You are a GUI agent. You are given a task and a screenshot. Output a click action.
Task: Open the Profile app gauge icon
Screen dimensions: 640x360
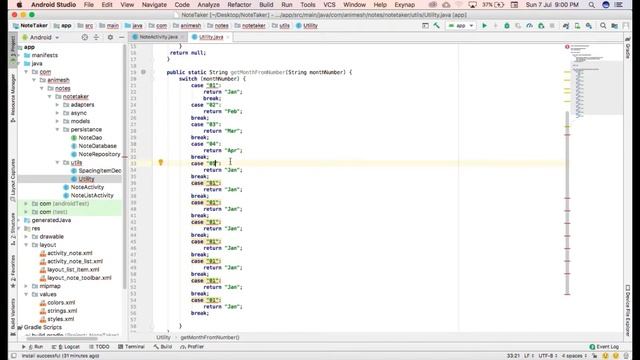tap(529, 26)
